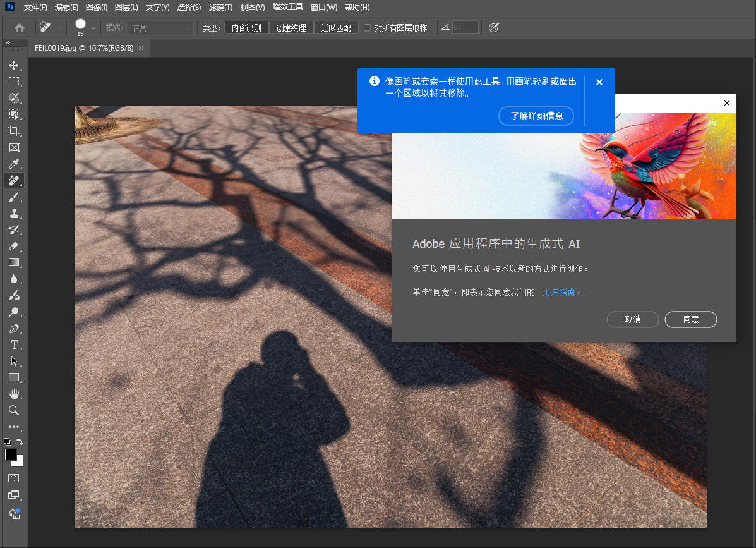Open the 文字(Y) menu
Screen dimensions: 756x548
pos(158,7)
